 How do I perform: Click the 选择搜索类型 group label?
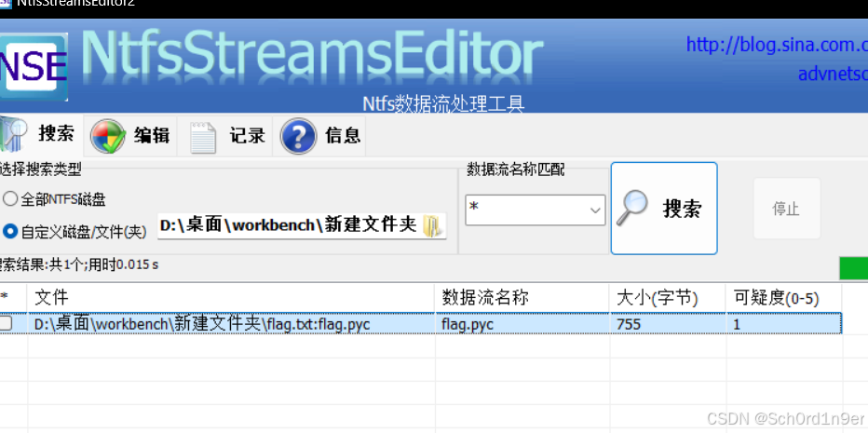[40, 169]
